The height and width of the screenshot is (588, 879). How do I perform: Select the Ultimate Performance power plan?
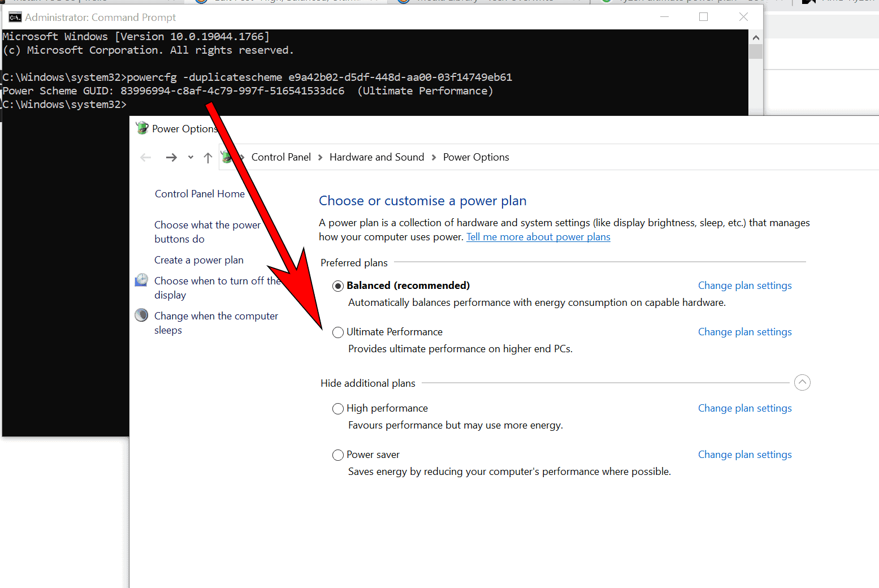(338, 332)
